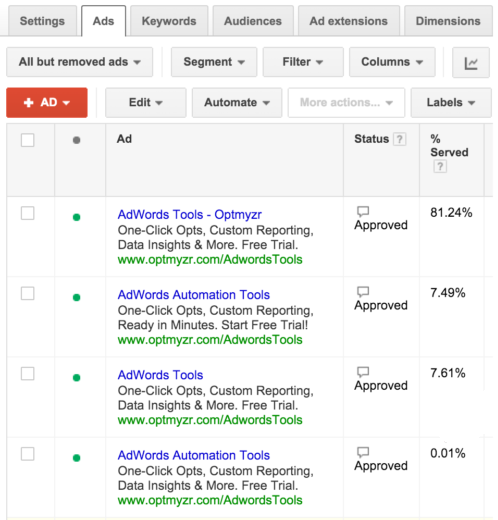Sort by % Served column header
Viewport: 498px width, 520px height.
click(449, 146)
